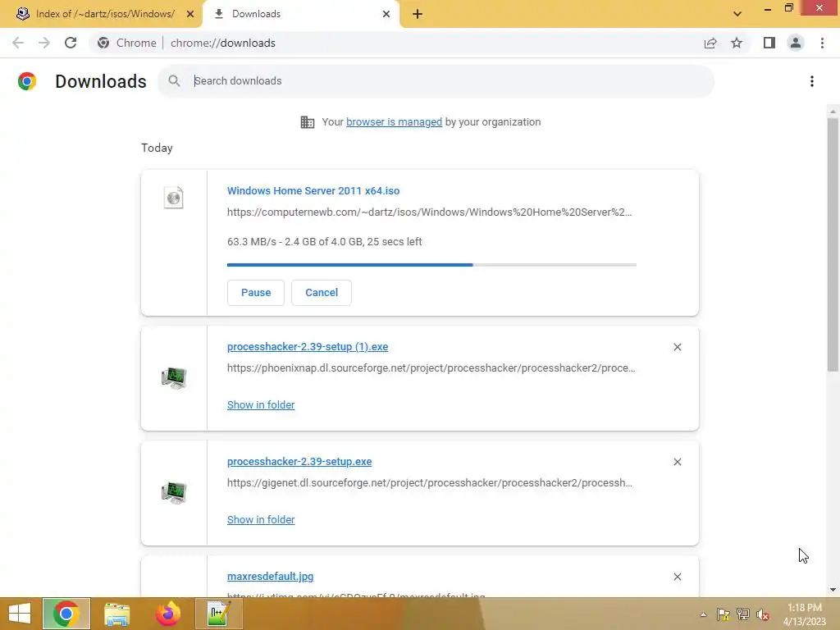
Task: Click the browser forward arrow
Action: [x=44, y=43]
